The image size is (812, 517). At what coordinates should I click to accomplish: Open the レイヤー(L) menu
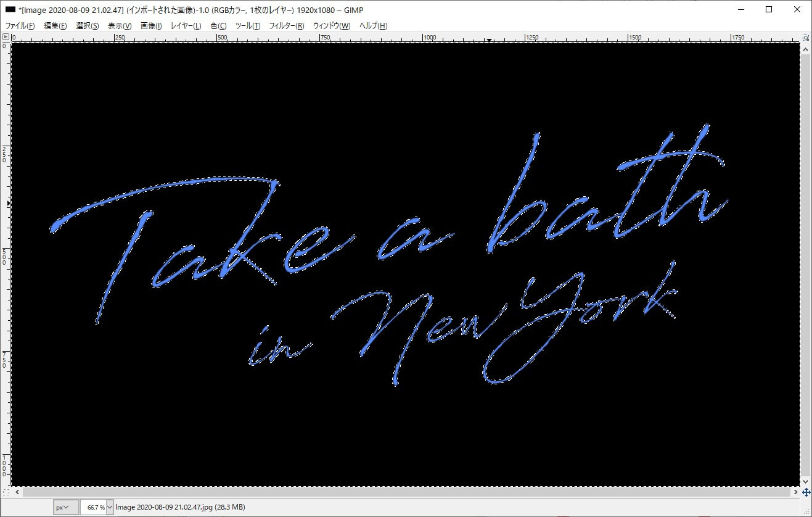[186, 25]
